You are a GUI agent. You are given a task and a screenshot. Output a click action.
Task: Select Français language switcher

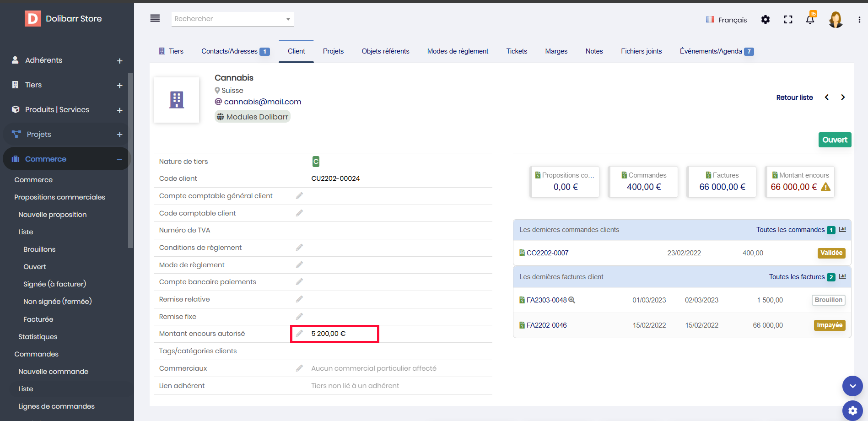pos(726,20)
